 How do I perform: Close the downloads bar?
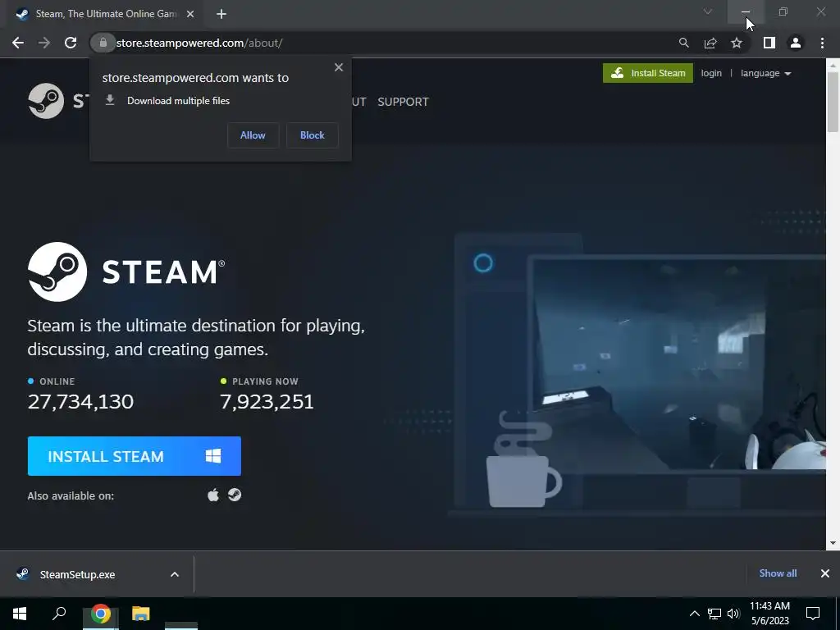pyautogui.click(x=825, y=573)
